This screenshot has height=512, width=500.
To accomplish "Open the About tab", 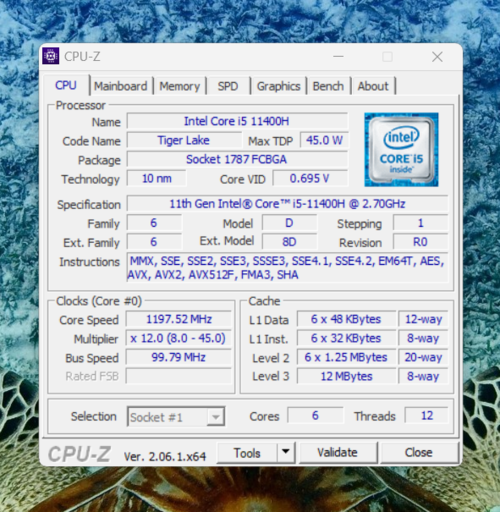I will (373, 86).
